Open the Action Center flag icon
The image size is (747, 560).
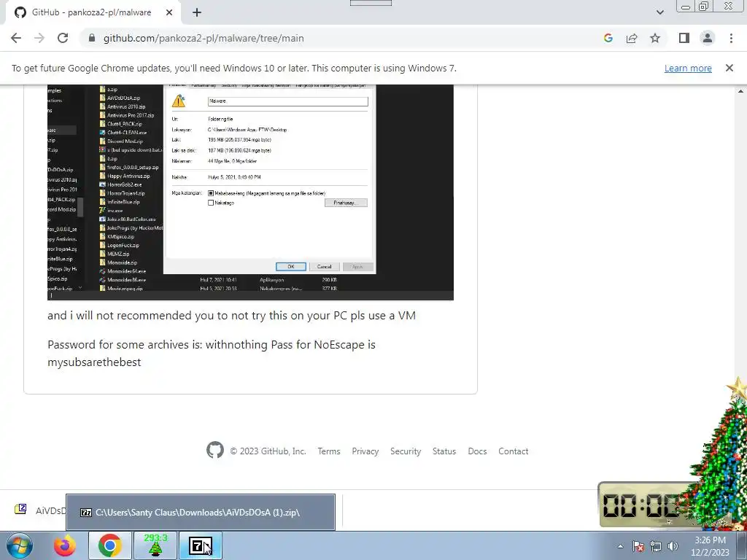pyautogui.click(x=638, y=546)
